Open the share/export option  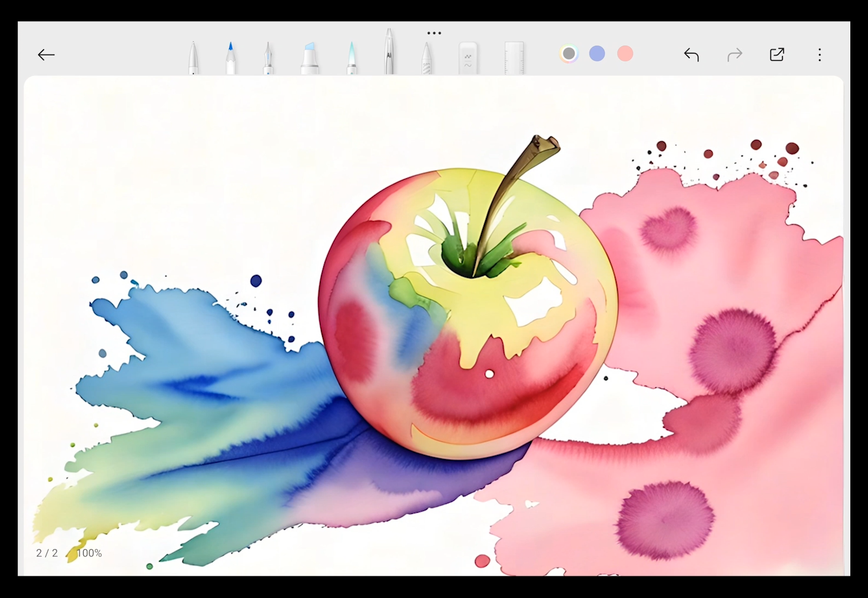pos(777,55)
